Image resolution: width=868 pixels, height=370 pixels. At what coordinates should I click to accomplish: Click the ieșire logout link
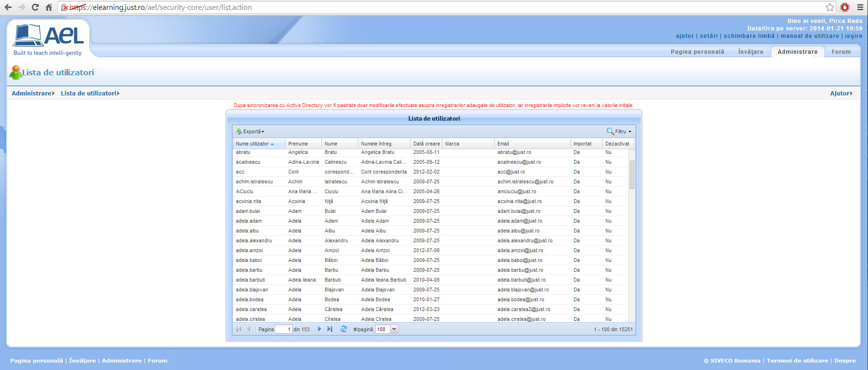point(854,36)
